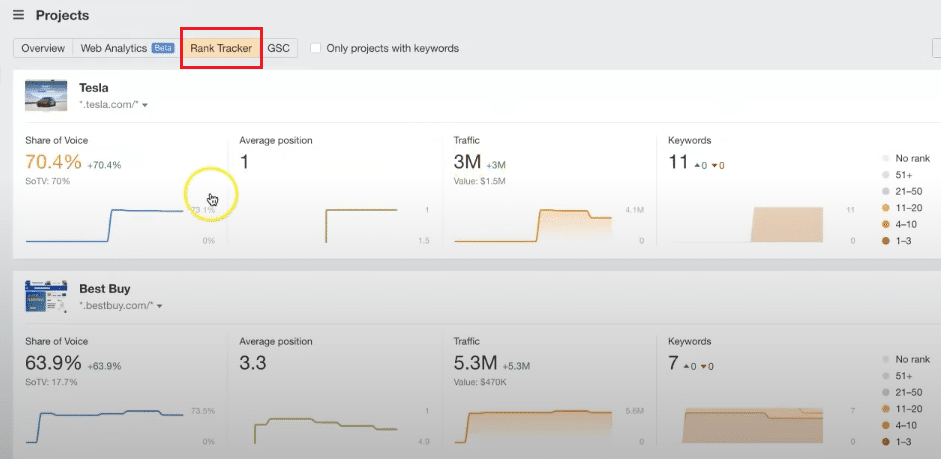Screen dimensions: 941x459
Task: Click Tesla Share of Voice line chart
Action: pos(105,225)
